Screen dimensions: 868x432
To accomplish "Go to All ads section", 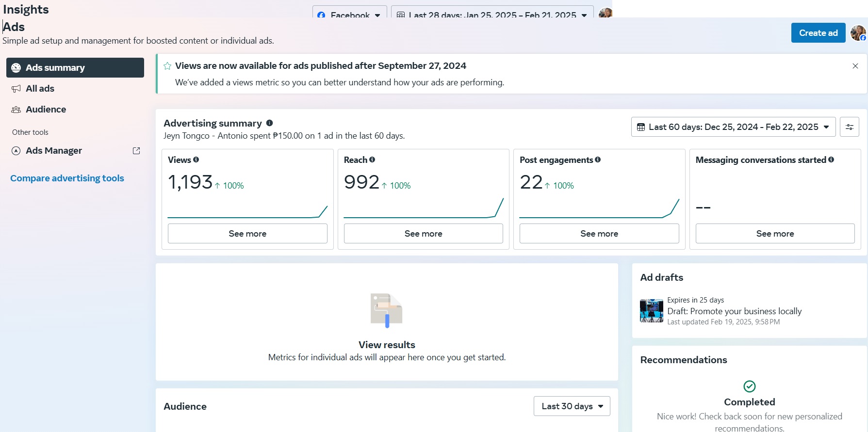I will 40,89.
